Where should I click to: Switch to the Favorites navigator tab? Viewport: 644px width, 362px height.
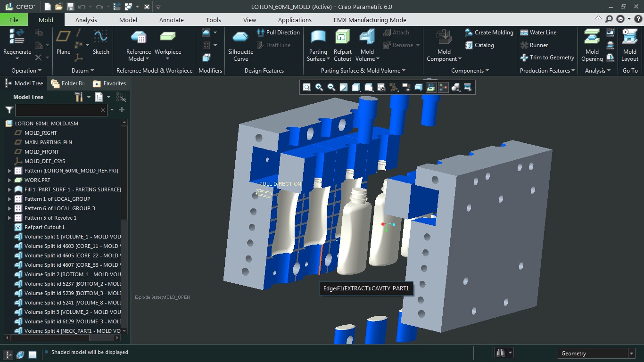[110, 83]
